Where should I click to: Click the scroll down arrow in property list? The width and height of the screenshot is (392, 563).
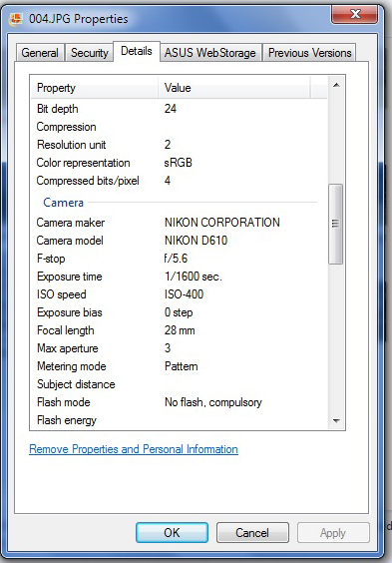point(336,420)
